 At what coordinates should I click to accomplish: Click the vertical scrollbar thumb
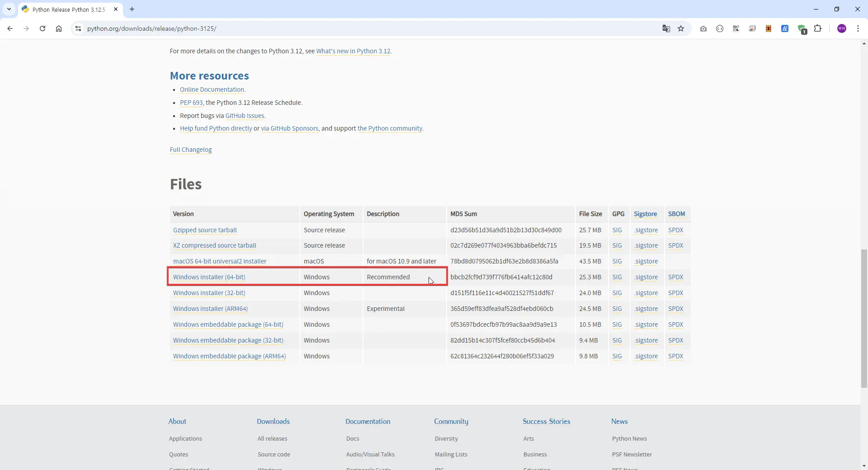pyautogui.click(x=864, y=318)
